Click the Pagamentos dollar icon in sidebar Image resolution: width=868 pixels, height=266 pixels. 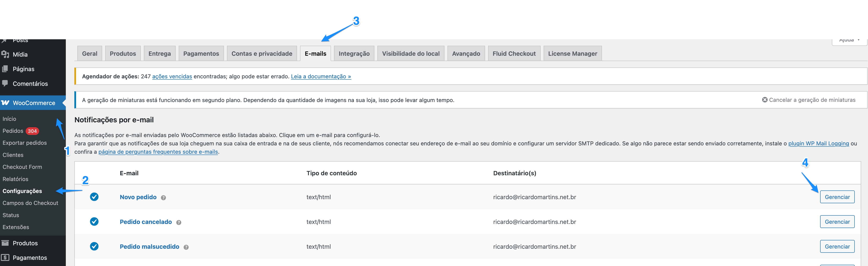coord(5,258)
